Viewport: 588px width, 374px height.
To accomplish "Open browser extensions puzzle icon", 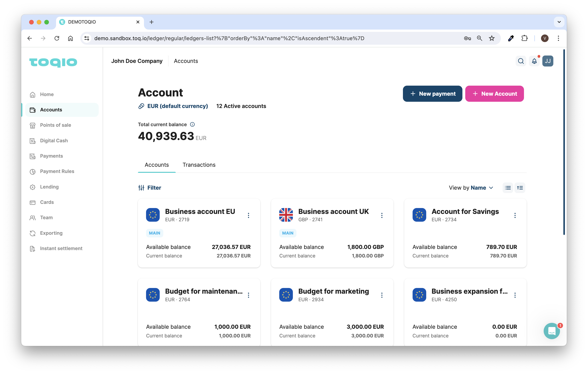I will tap(525, 38).
